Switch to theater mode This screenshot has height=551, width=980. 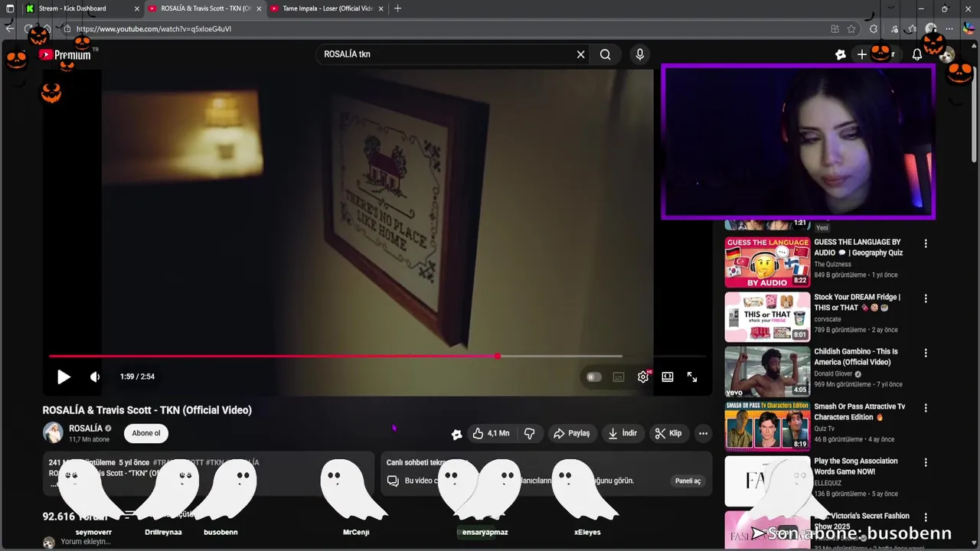[668, 377]
